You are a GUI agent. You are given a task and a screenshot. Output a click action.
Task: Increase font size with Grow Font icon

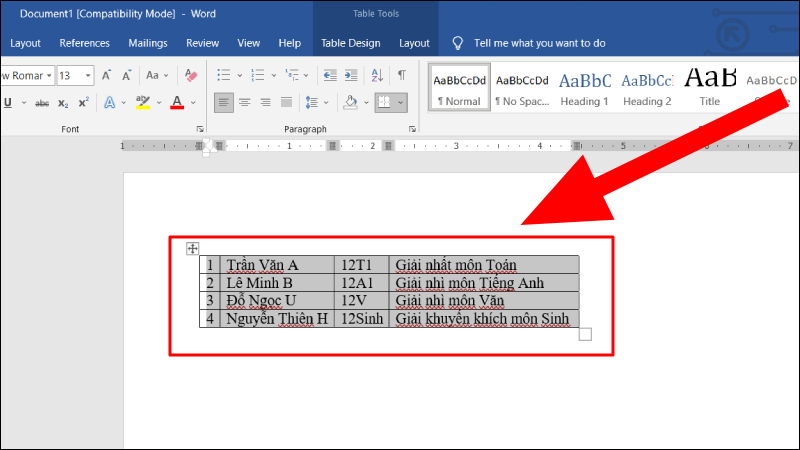point(107,75)
